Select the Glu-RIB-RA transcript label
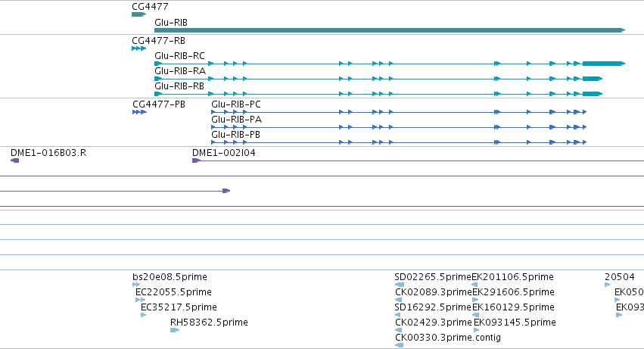644x349 pixels. click(x=180, y=71)
